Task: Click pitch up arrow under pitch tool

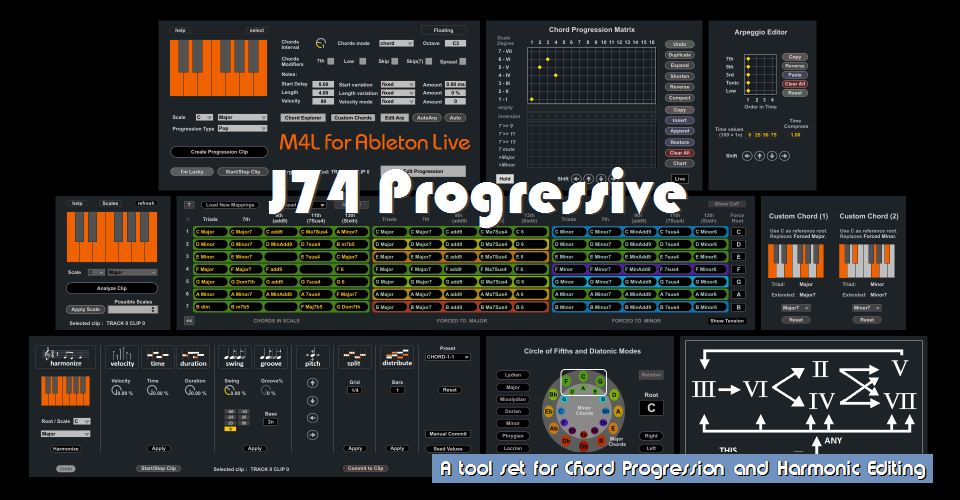Action: [x=312, y=382]
